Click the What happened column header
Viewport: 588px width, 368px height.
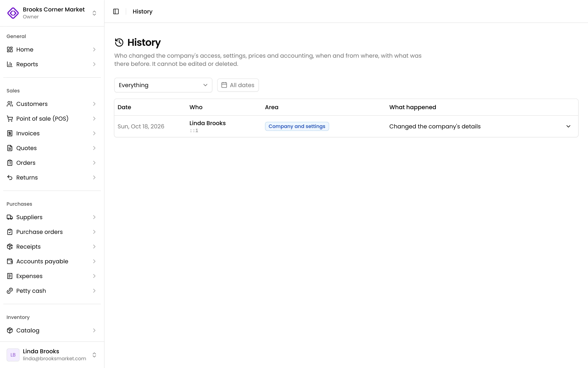[413, 107]
